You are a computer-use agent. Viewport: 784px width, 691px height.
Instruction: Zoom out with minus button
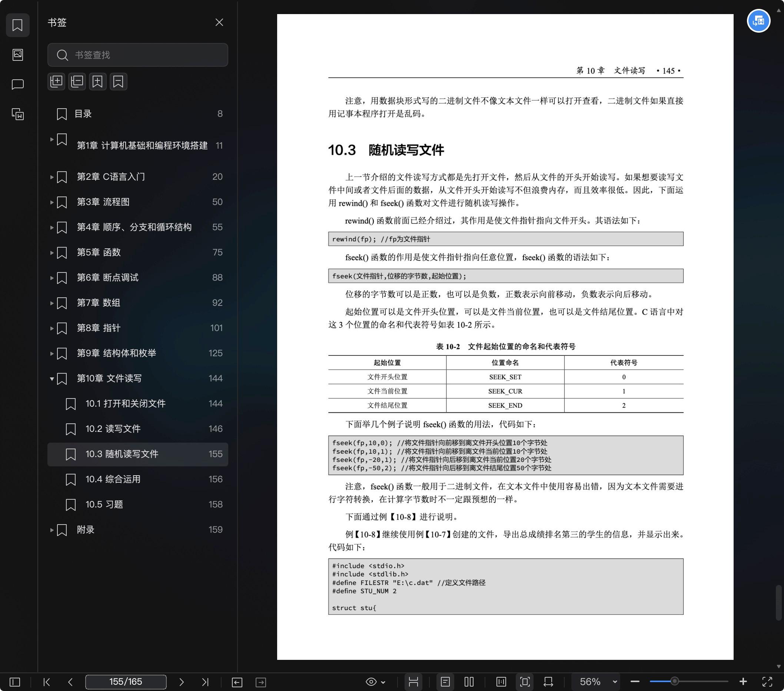pos(635,682)
